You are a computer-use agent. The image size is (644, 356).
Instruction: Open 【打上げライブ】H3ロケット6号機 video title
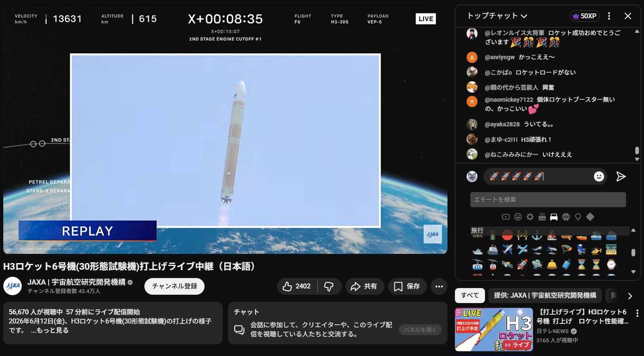click(x=583, y=316)
